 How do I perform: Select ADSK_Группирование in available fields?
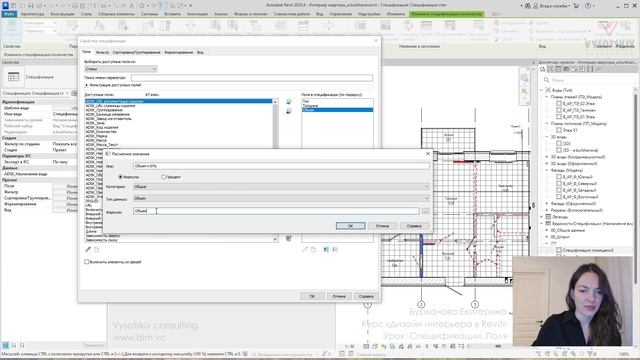pyautogui.click(x=104, y=110)
